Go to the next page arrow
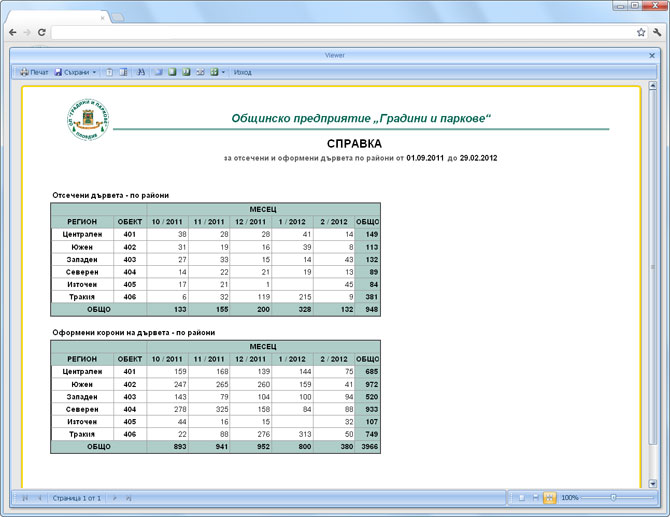The image size is (670, 517). tap(115, 498)
